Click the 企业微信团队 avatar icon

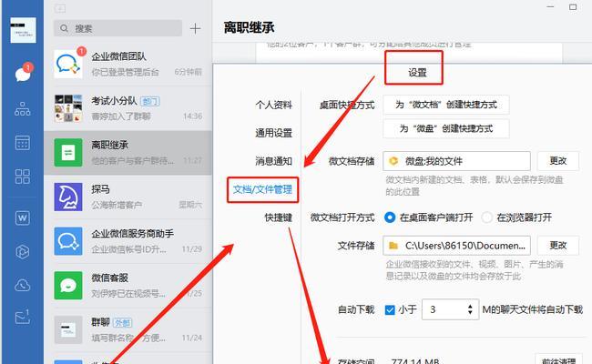(x=68, y=64)
